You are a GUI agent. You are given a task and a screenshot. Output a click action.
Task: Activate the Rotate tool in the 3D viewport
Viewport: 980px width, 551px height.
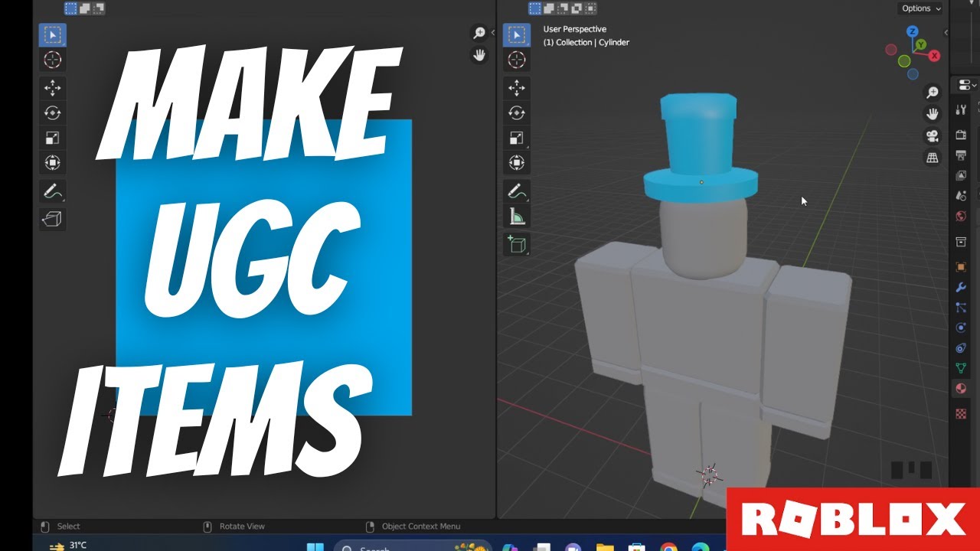click(x=517, y=112)
